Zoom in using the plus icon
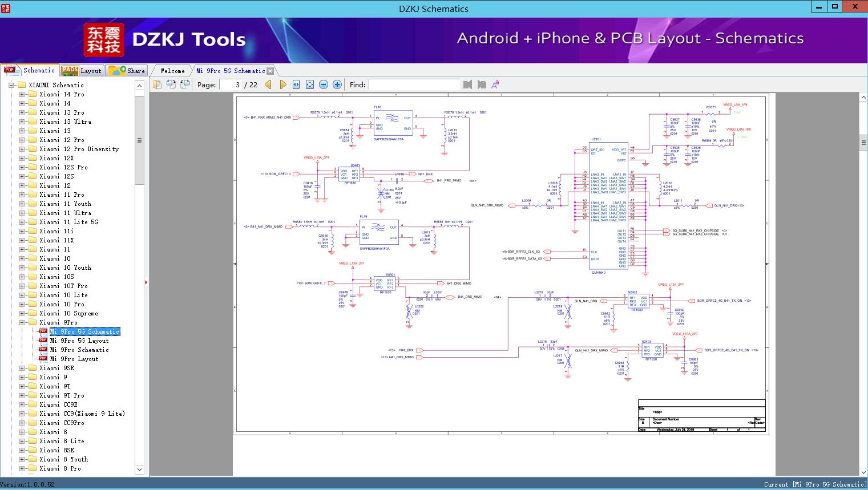 pyautogui.click(x=337, y=84)
